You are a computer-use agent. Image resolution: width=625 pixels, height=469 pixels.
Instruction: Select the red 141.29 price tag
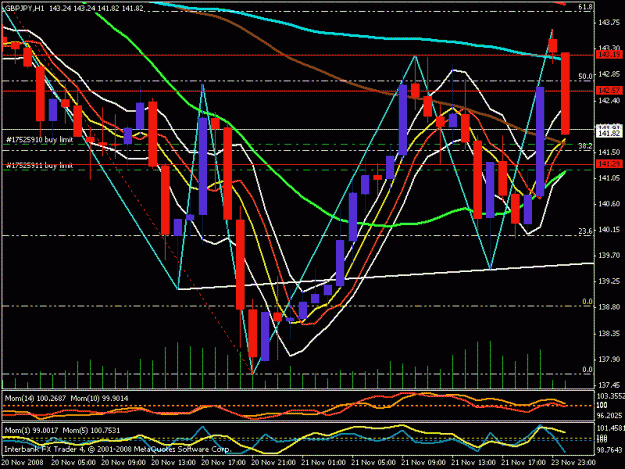coord(609,164)
